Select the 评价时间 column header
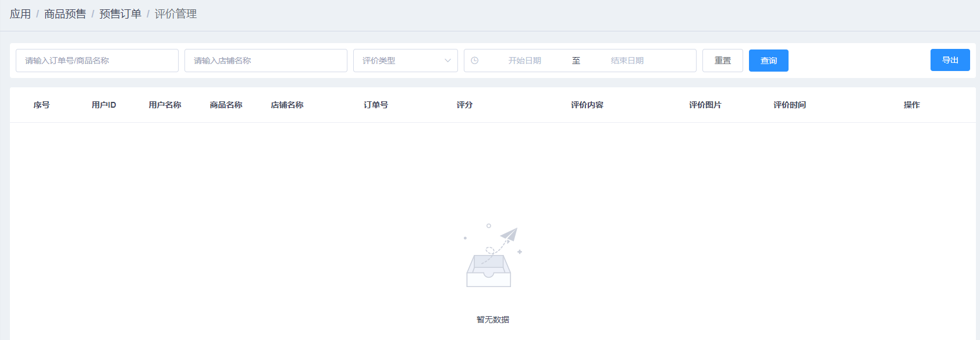This screenshot has width=980, height=340. [790, 105]
